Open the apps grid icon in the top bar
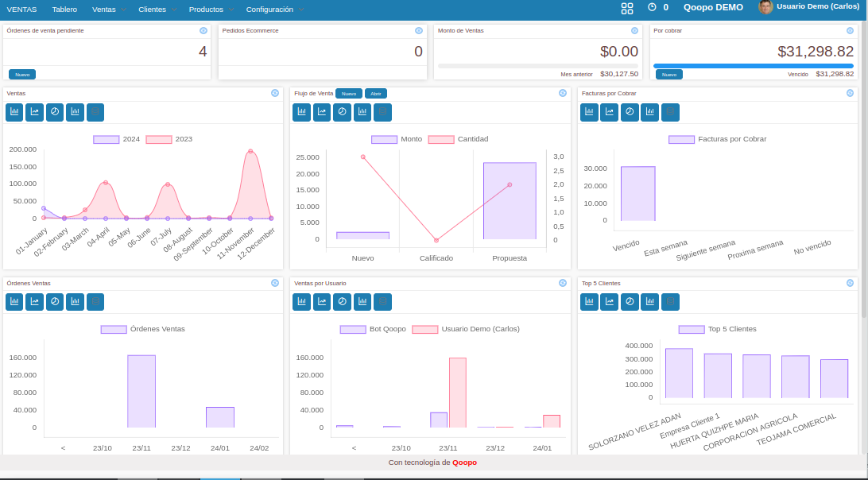 tap(627, 9)
